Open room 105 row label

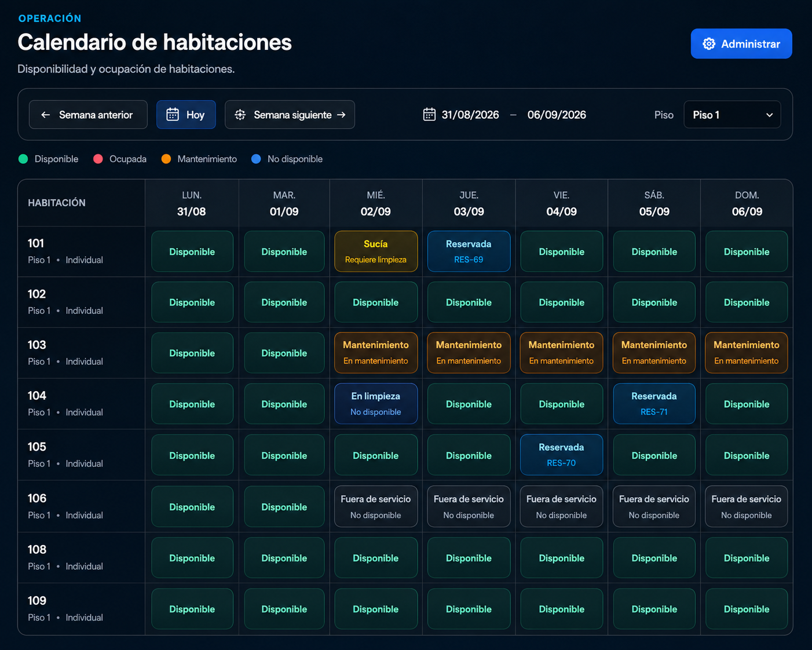click(x=81, y=455)
